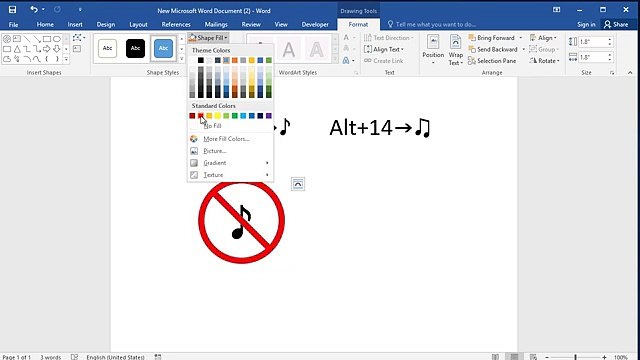
Task: Choose the text box shape icon in the gallery
Action: pos(17,39)
